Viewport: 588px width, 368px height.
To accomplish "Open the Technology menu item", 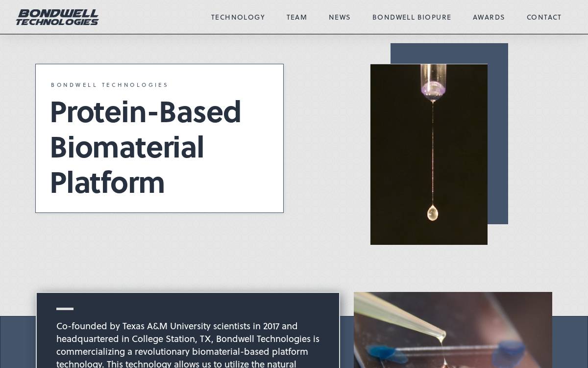I will (x=238, y=17).
